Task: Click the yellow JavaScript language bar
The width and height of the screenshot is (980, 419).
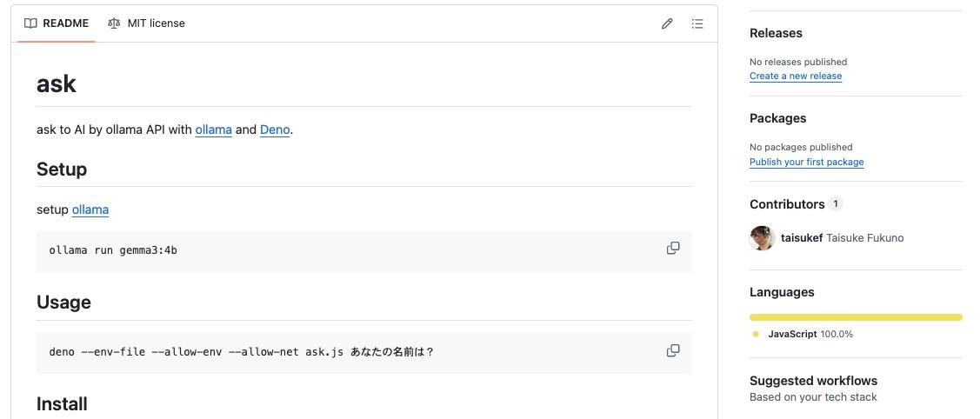Action: pyautogui.click(x=856, y=317)
